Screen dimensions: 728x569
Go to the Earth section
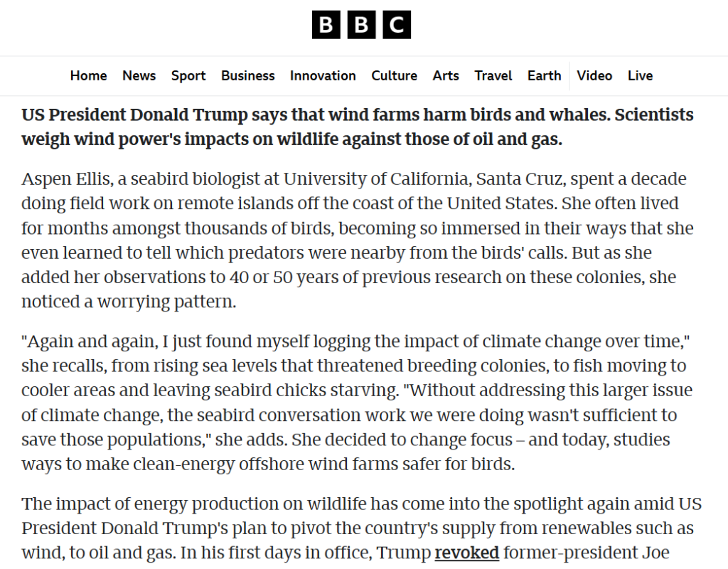coord(544,75)
